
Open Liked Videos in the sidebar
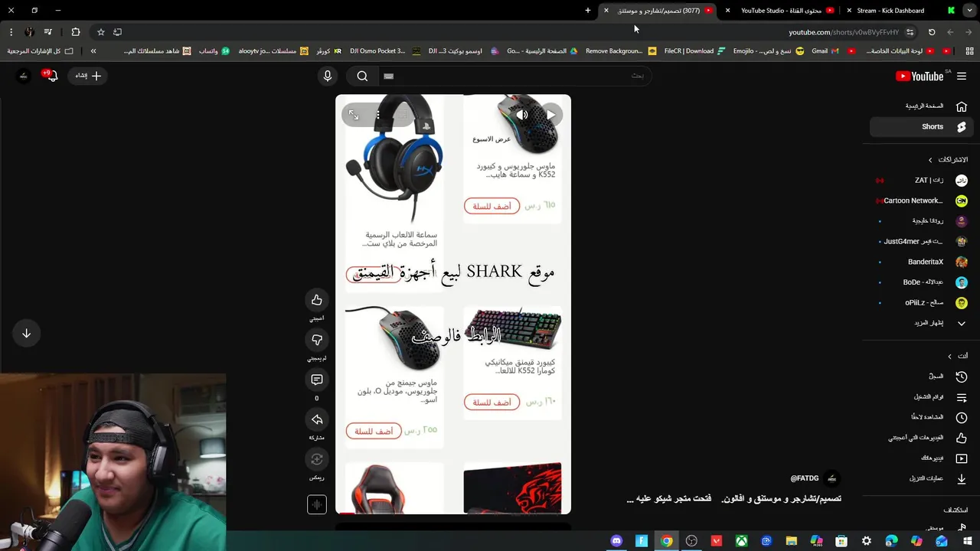(922, 438)
